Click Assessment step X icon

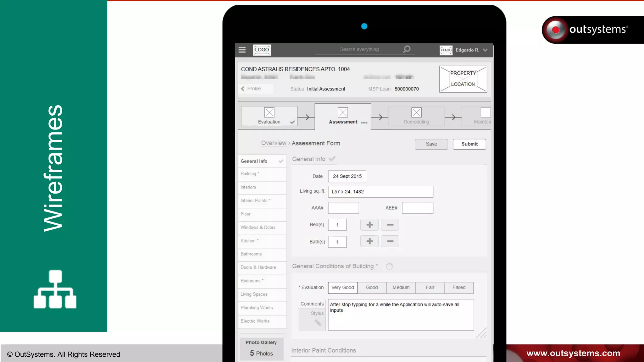click(x=343, y=112)
